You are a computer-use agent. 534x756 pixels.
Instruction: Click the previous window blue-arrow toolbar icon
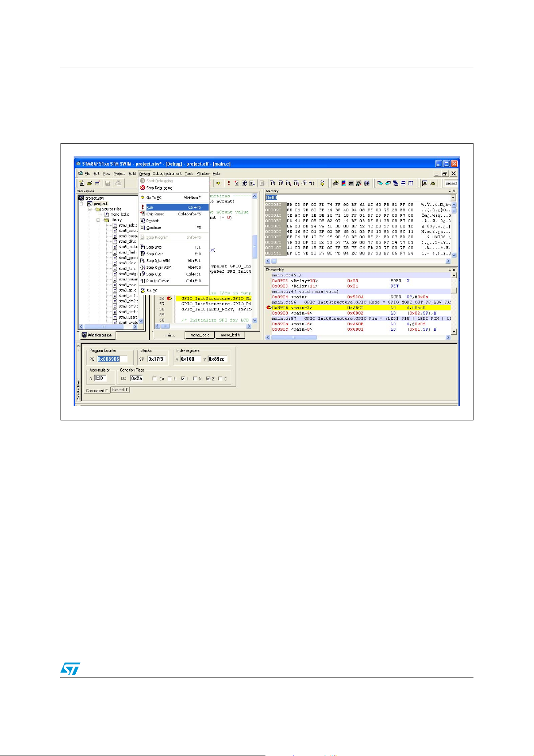click(388, 183)
